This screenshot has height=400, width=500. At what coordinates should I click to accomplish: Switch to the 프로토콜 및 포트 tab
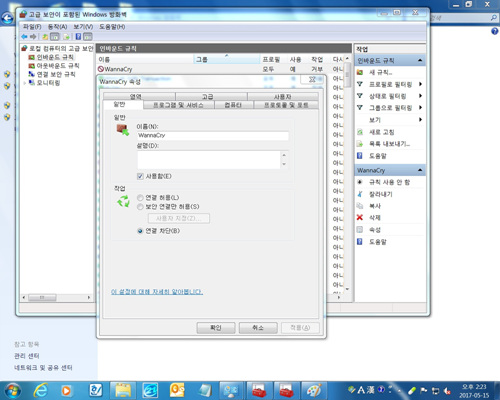point(286,105)
